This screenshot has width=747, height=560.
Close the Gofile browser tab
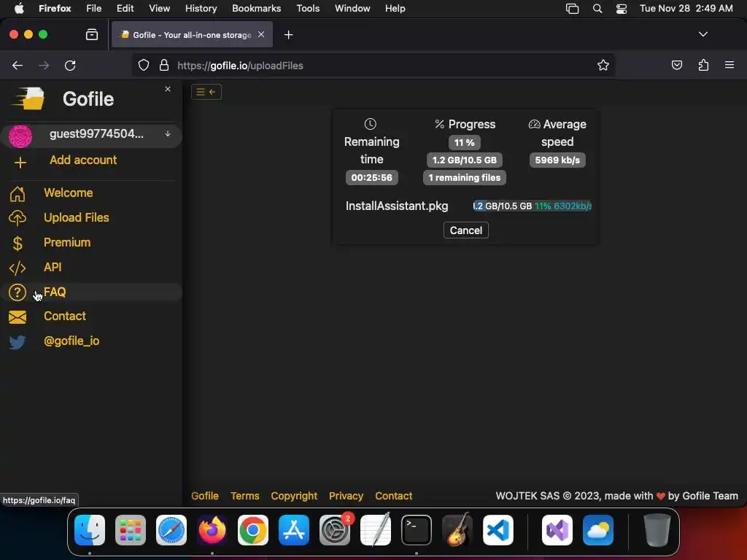(261, 34)
